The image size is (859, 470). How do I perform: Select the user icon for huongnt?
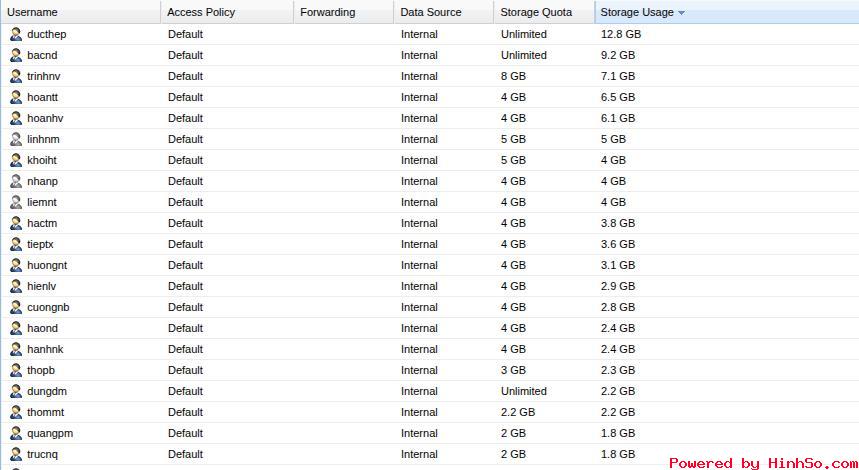tap(16, 265)
